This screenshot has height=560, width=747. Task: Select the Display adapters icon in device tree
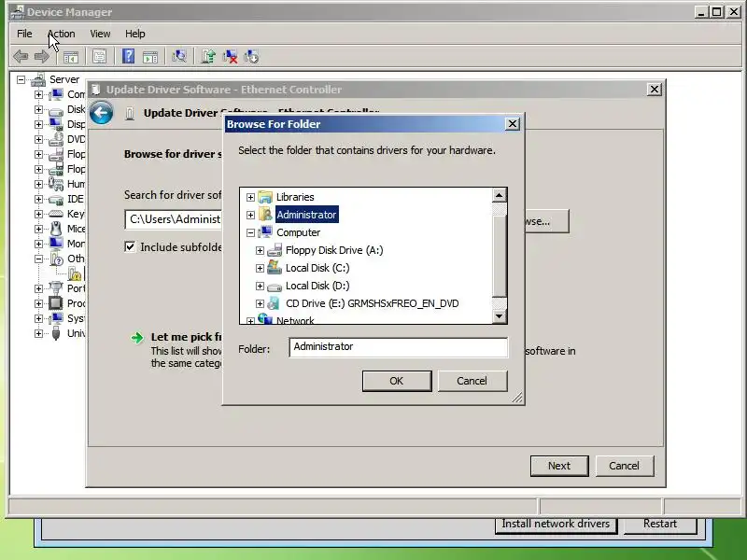[x=56, y=124]
